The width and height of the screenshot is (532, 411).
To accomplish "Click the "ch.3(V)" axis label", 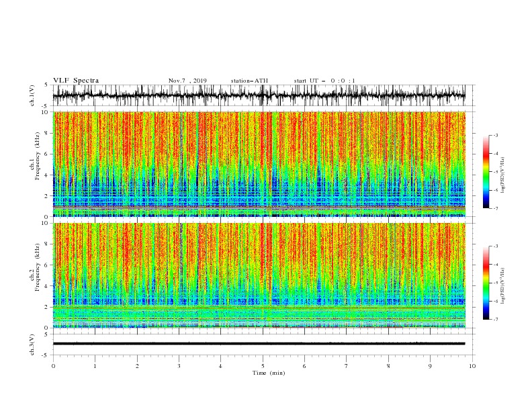I will click(x=32, y=345).
